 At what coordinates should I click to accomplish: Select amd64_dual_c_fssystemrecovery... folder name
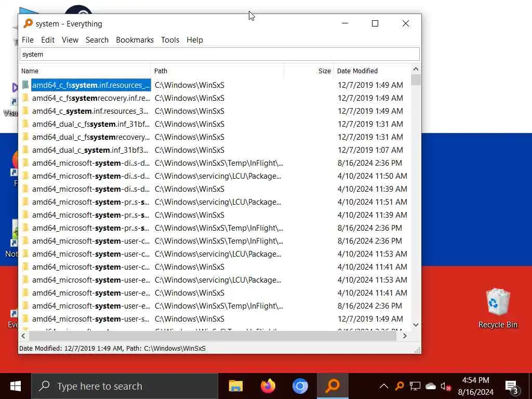90,137
